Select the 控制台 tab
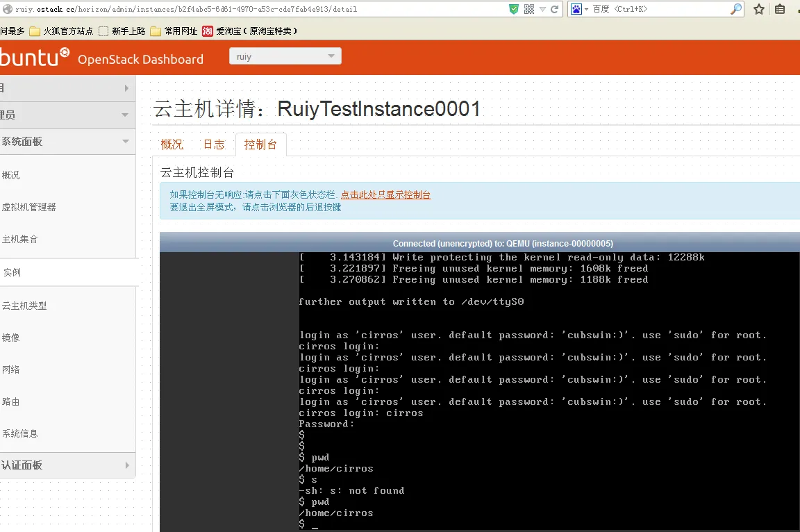 [x=260, y=145]
